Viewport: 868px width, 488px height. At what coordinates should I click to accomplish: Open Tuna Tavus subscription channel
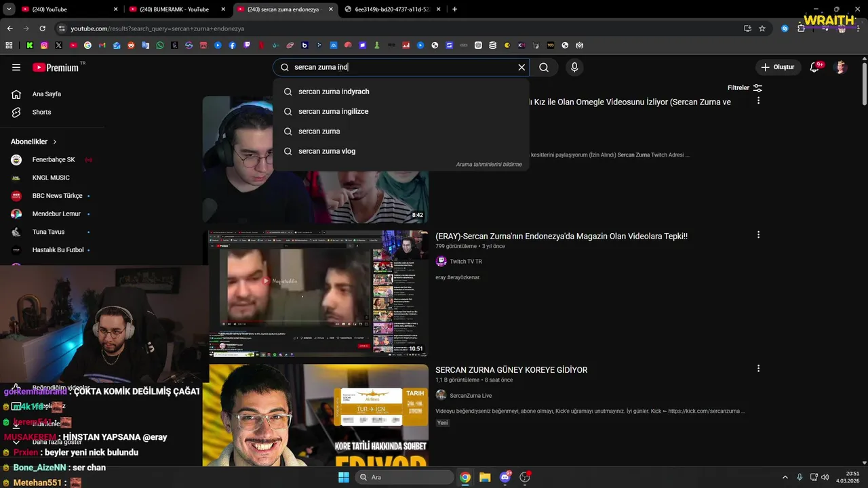(52, 232)
